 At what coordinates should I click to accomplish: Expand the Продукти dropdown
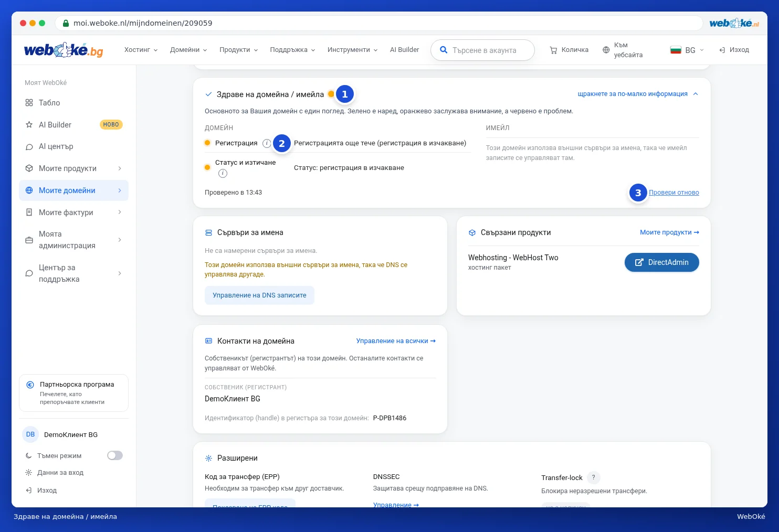point(239,50)
